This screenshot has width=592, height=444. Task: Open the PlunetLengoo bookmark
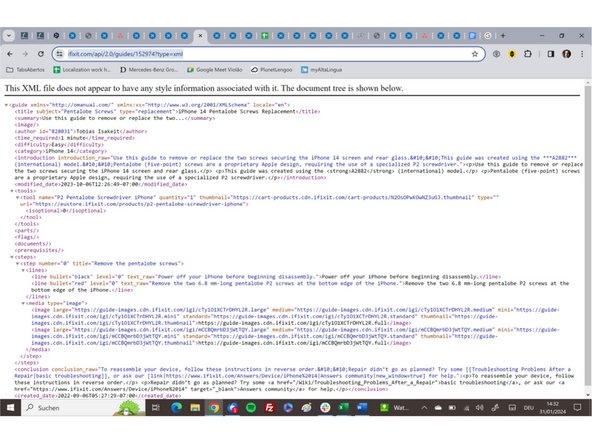(x=272, y=70)
